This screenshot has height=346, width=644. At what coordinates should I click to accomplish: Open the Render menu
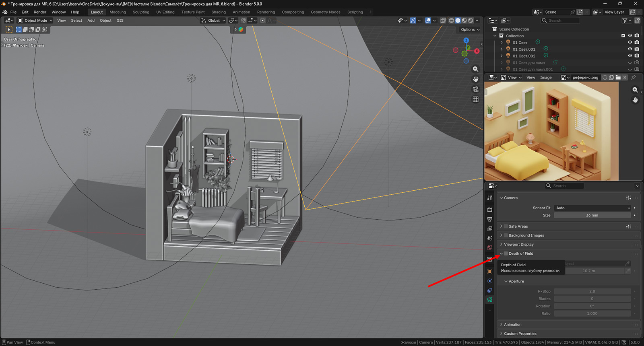click(x=40, y=12)
